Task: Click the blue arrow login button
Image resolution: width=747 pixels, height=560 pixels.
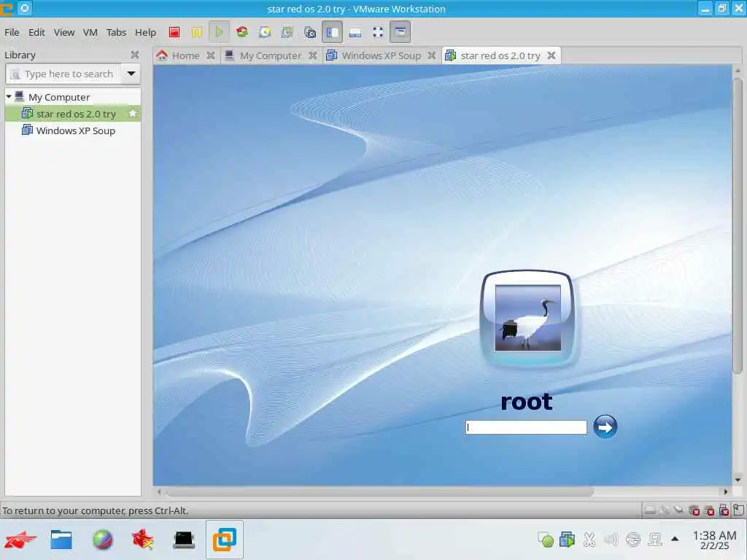Action: [605, 427]
